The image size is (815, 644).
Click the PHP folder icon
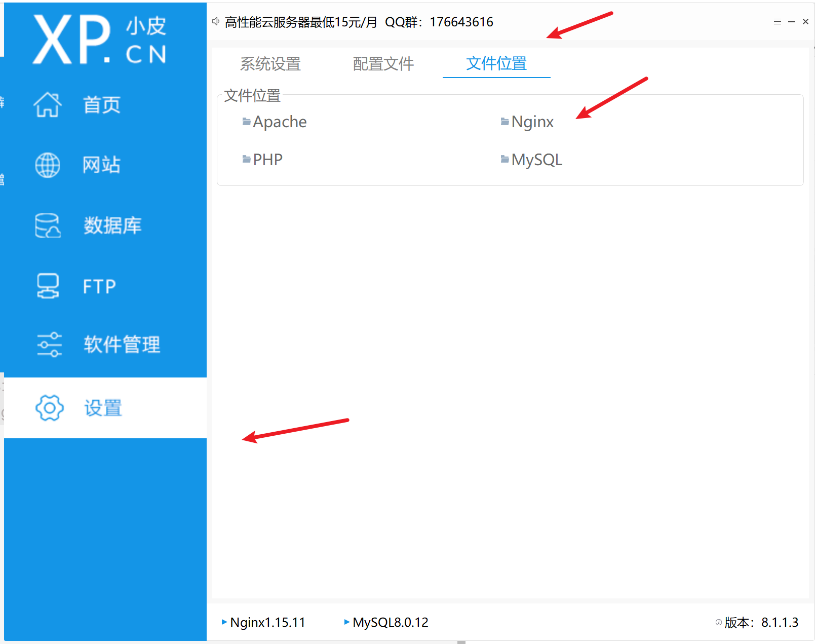click(x=247, y=160)
